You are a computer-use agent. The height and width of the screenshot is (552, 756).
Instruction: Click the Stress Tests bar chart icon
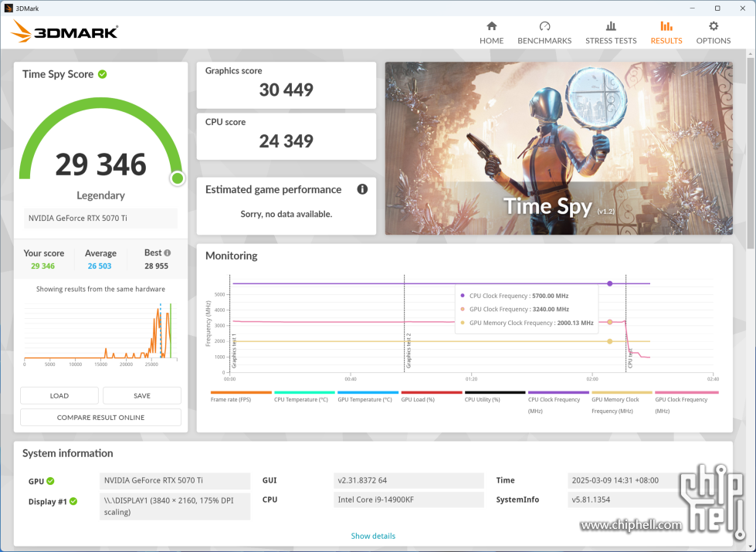coord(611,26)
